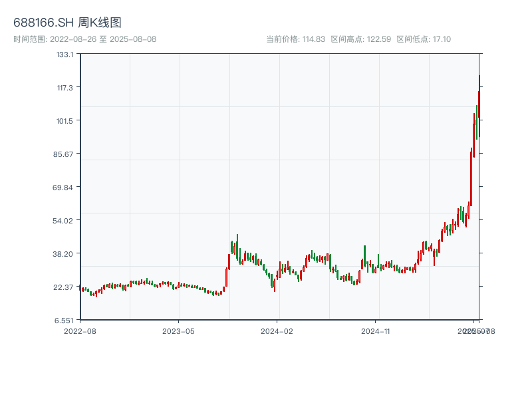Click the y-axis label 101.5
Image resolution: width=532 pixels, height=399 pixels.
click(x=65, y=121)
